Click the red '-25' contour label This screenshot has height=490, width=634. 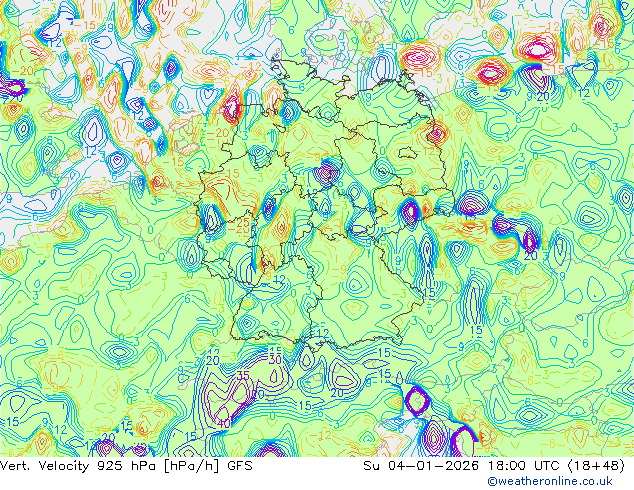[241, 222]
